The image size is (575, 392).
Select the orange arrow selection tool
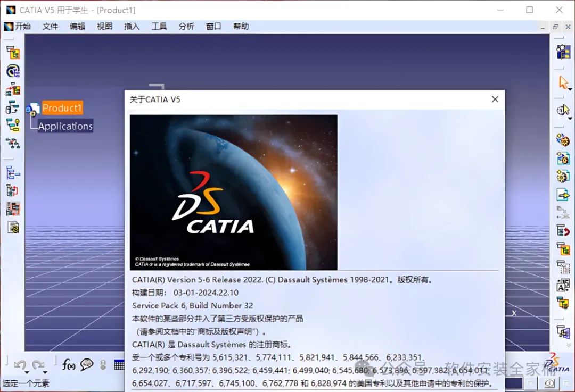coord(563,82)
